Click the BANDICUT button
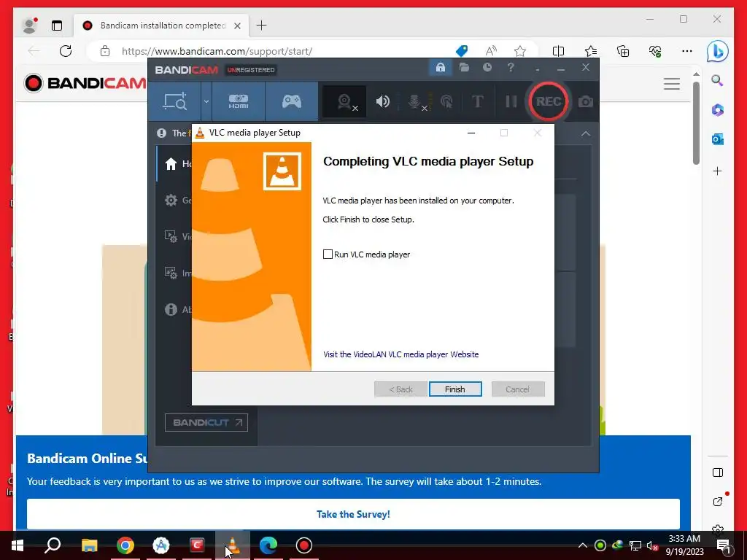The height and width of the screenshot is (560, 747). (x=206, y=422)
